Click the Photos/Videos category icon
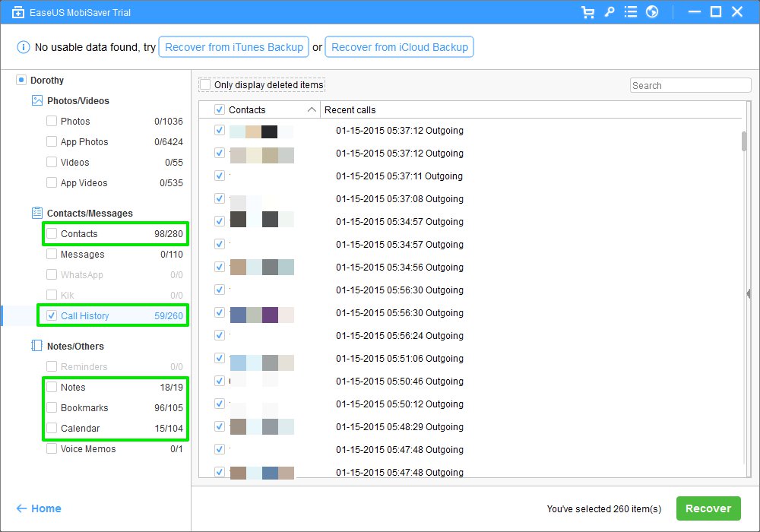The height and width of the screenshot is (532, 760). click(x=36, y=100)
